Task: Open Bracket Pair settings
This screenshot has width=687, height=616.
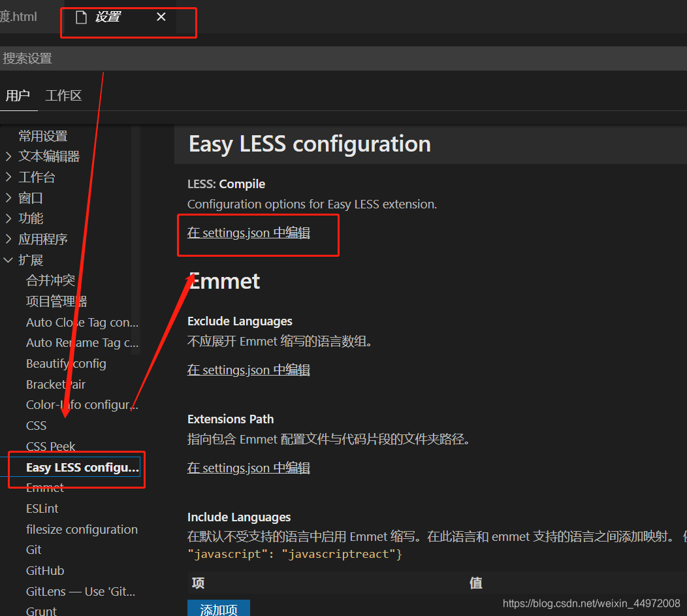Action: (56, 384)
